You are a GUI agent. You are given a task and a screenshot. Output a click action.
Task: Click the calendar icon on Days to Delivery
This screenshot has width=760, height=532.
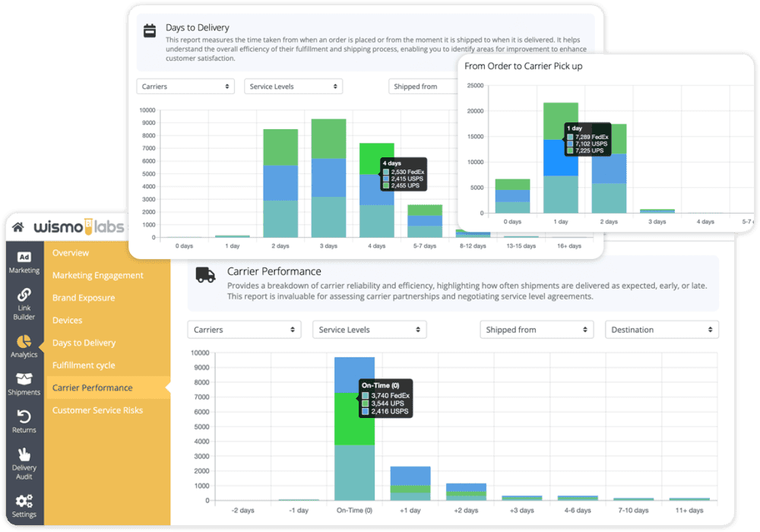coord(149,28)
